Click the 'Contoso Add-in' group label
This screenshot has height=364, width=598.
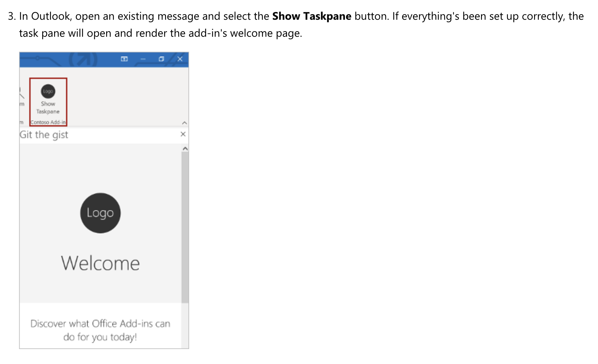[48, 122]
